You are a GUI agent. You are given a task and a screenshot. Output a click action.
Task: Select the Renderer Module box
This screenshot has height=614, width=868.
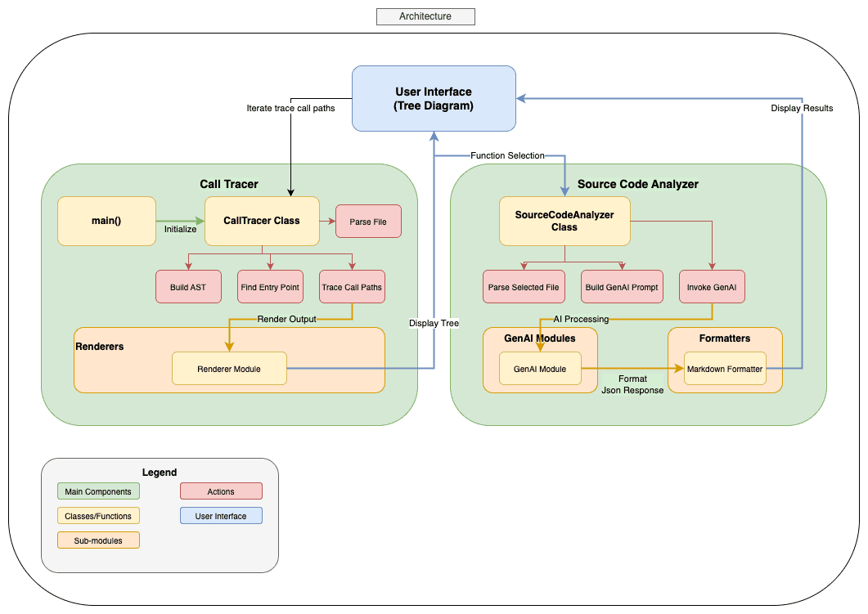point(229,369)
